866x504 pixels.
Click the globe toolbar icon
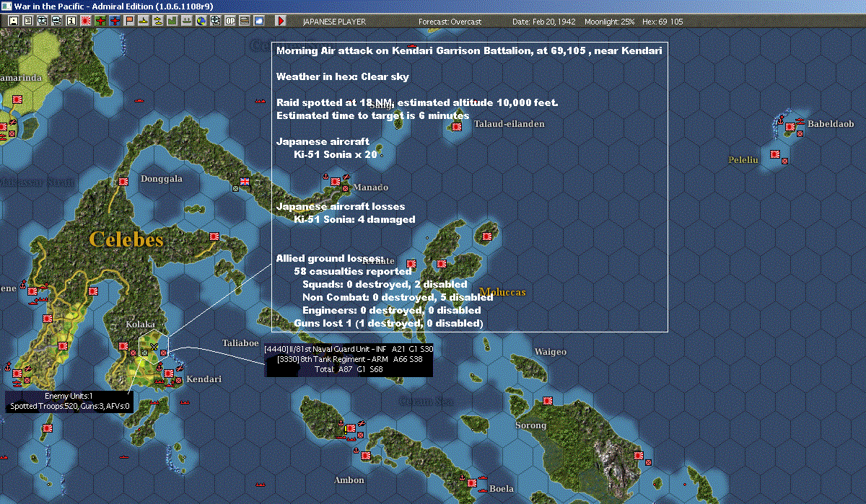click(201, 21)
